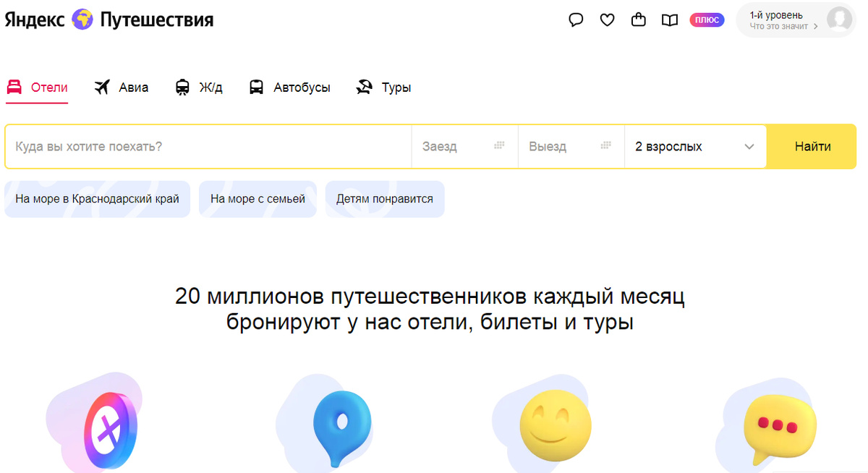Click the yellow smiley face illustration
Image resolution: width=868 pixels, height=473 pixels.
coord(556,425)
